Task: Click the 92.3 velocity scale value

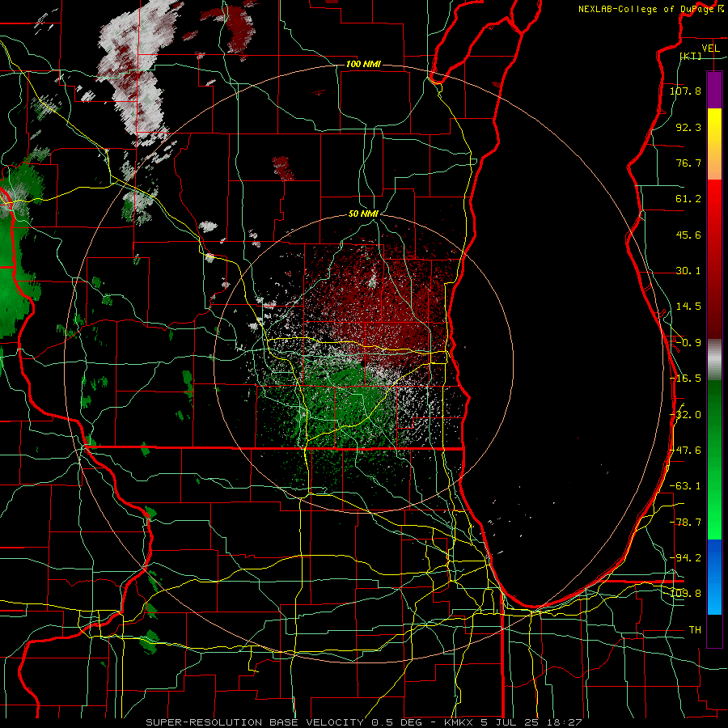Action: click(x=688, y=127)
